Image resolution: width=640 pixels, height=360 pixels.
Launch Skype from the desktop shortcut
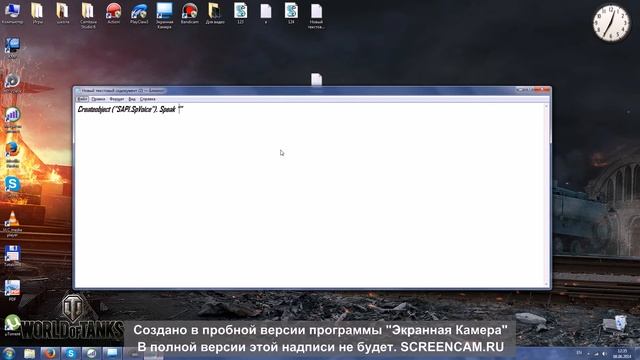[x=12, y=187]
